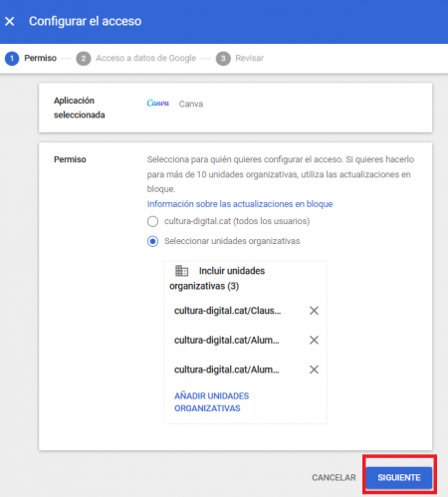The width and height of the screenshot is (448, 497).
Task: Click the organizational units building icon
Action: click(181, 271)
